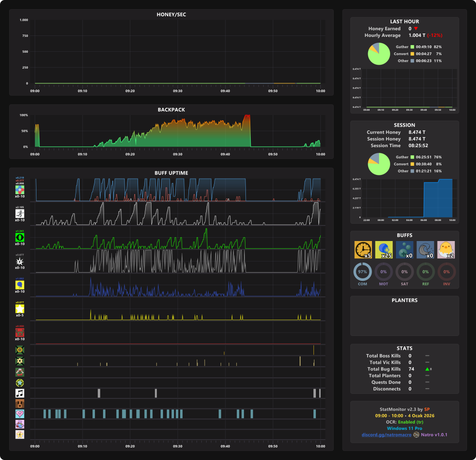The height and width of the screenshot is (460, 476).
Task: Click the SP author name link
Action: tap(427, 409)
